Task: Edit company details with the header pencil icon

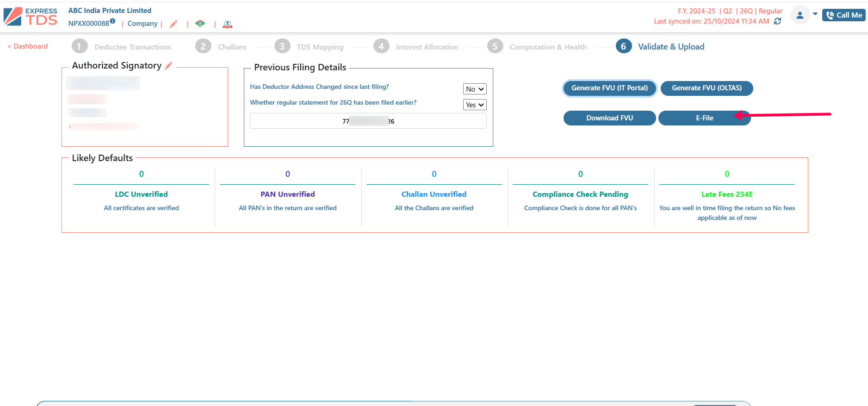Action: tap(174, 24)
